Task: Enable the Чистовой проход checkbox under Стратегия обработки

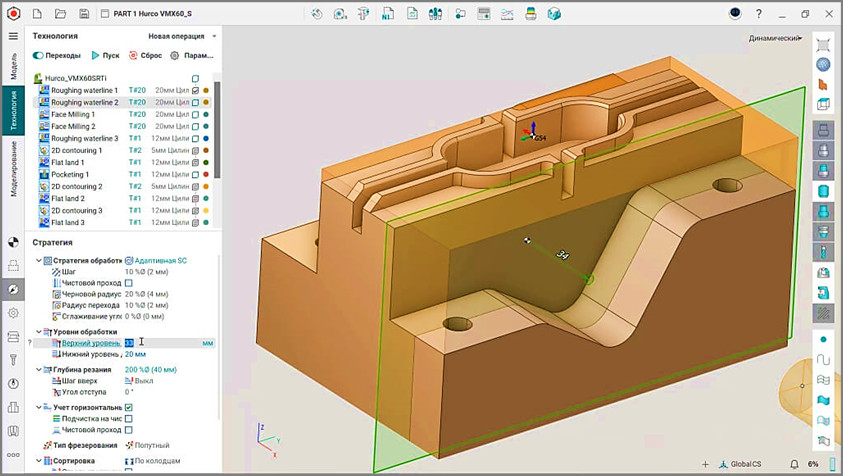Action: (x=128, y=283)
